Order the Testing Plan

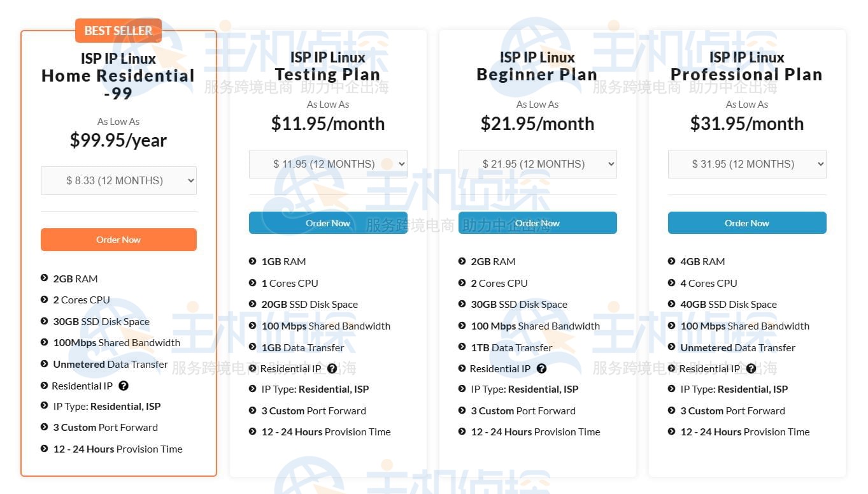point(328,223)
